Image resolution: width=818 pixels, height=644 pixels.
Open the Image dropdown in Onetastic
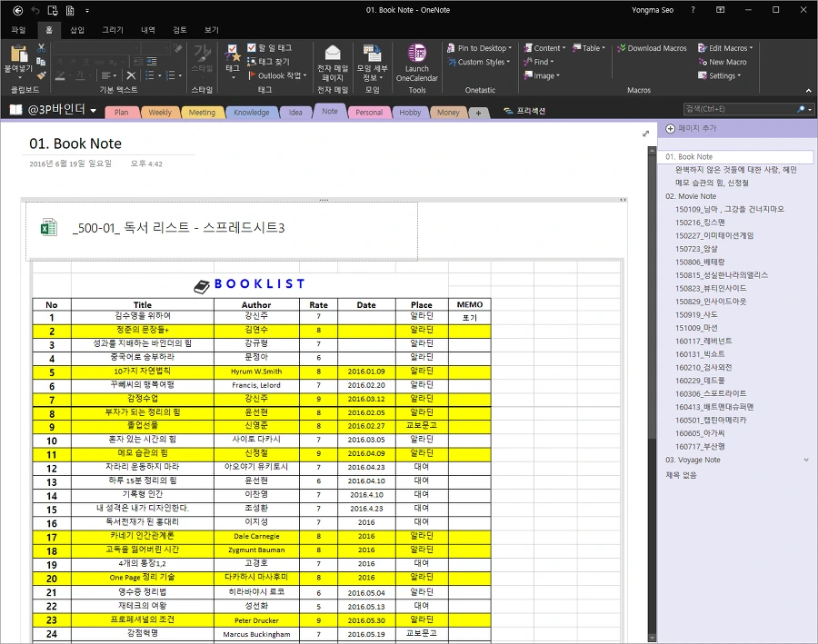542,75
